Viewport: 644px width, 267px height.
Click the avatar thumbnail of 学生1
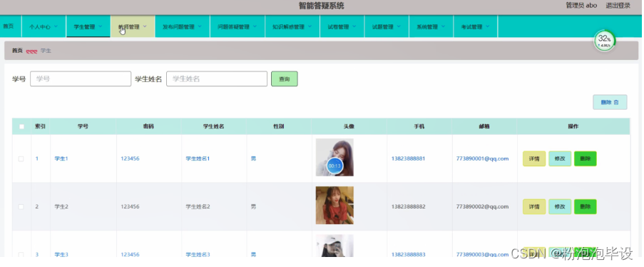pyautogui.click(x=334, y=157)
